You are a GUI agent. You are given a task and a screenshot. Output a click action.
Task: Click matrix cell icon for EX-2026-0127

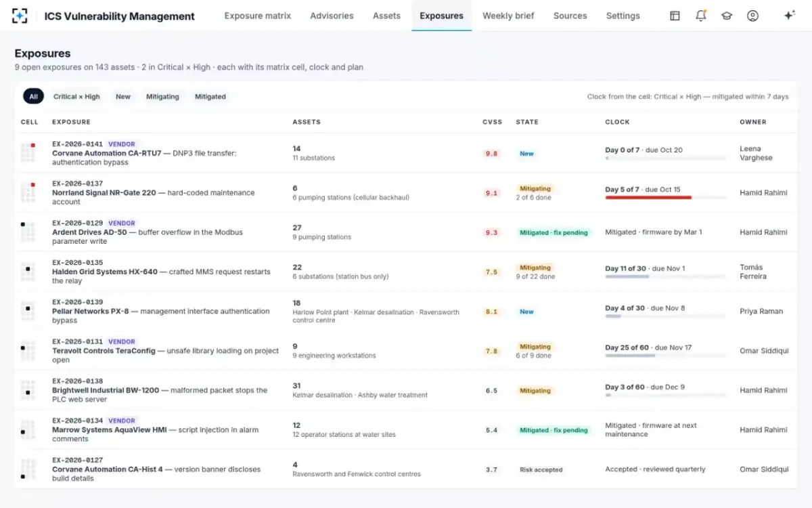click(28, 469)
